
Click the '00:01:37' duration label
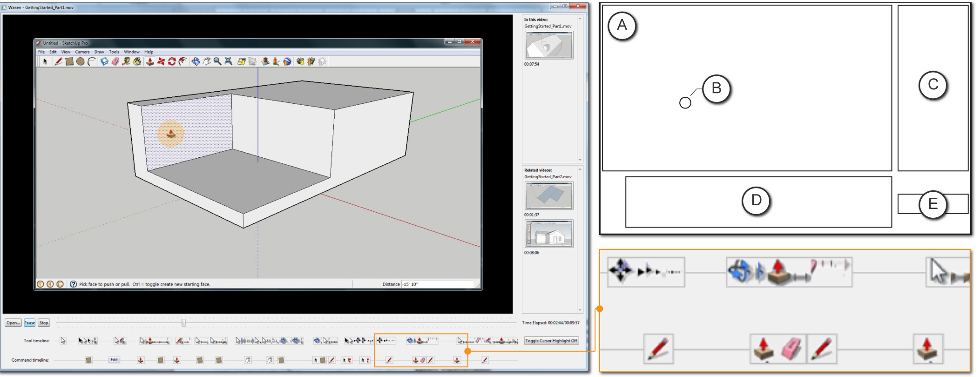532,215
